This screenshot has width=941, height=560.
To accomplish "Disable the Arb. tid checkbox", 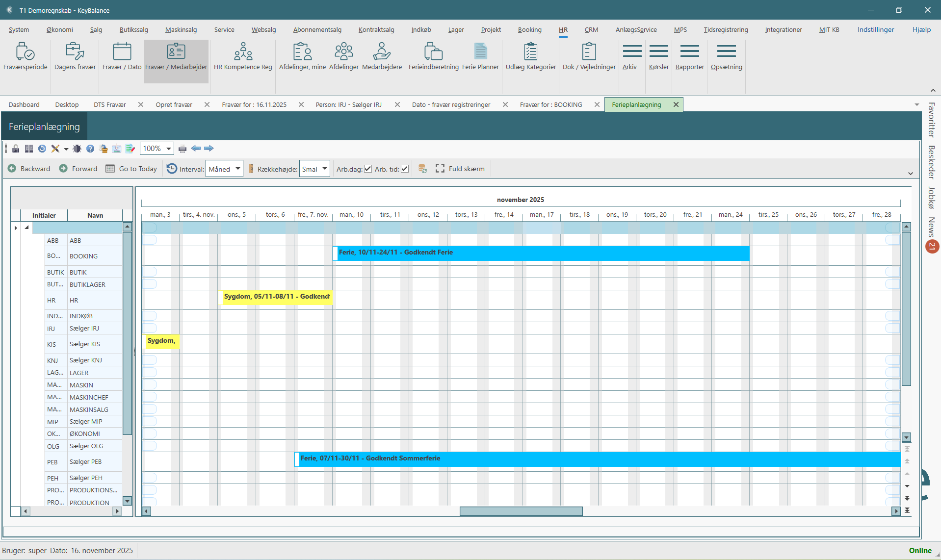I will tap(404, 168).
